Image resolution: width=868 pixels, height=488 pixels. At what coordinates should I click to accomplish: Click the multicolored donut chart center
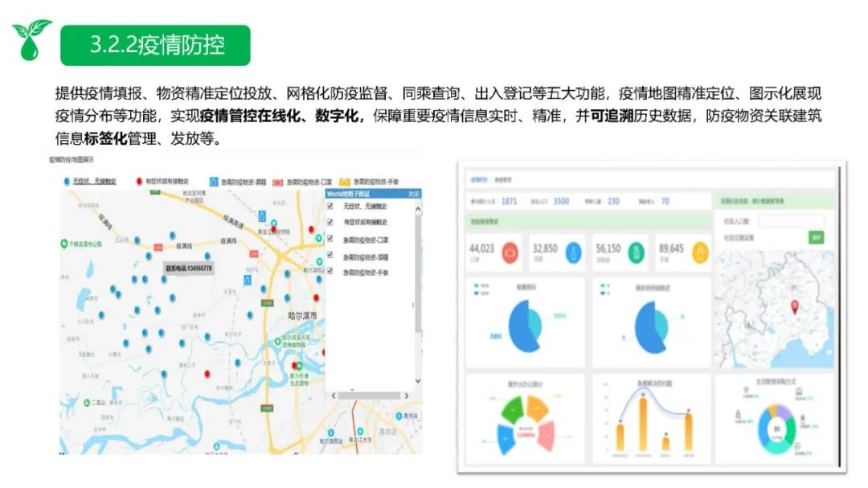[776, 429]
